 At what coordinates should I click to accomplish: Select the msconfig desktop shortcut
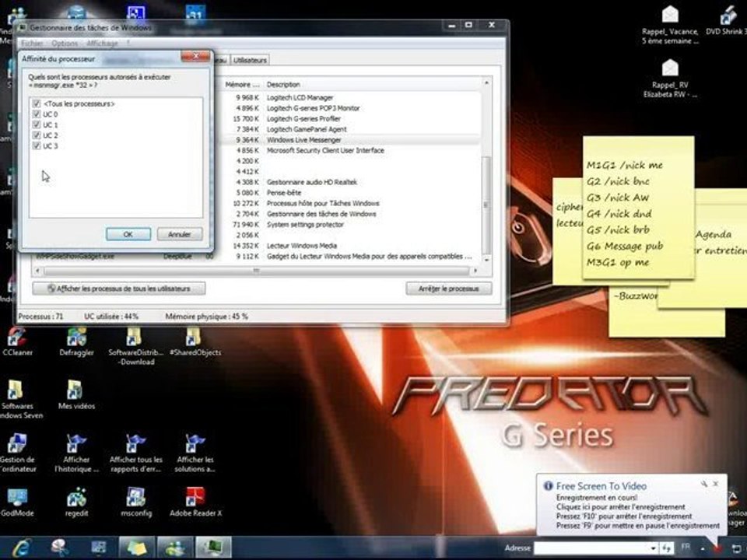click(x=135, y=502)
